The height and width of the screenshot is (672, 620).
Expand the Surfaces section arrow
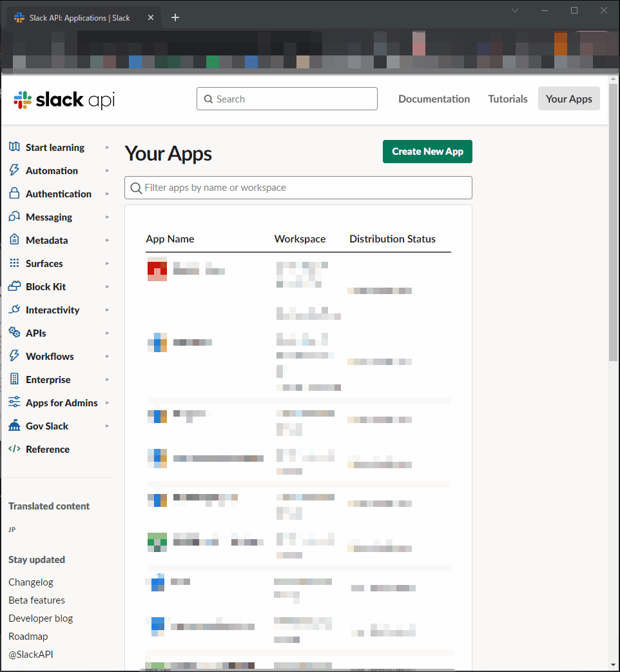pyautogui.click(x=107, y=263)
